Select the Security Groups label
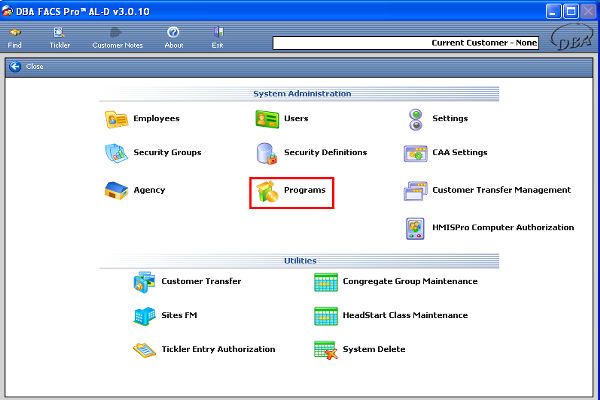The height and width of the screenshot is (400, 600). pos(167,152)
